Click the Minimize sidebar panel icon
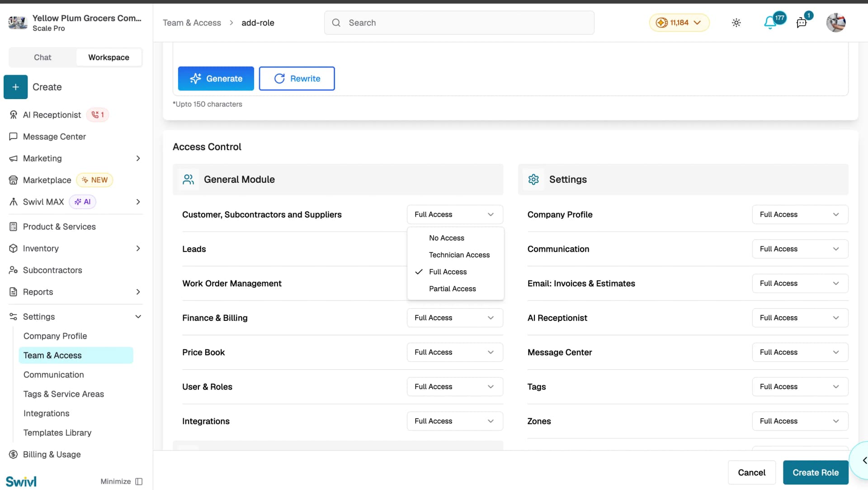 point(139,481)
